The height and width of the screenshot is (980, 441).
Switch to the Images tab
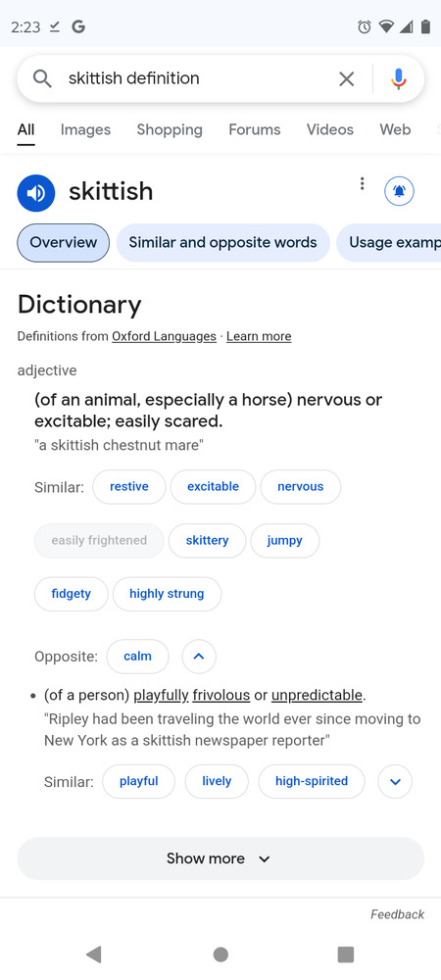point(85,129)
